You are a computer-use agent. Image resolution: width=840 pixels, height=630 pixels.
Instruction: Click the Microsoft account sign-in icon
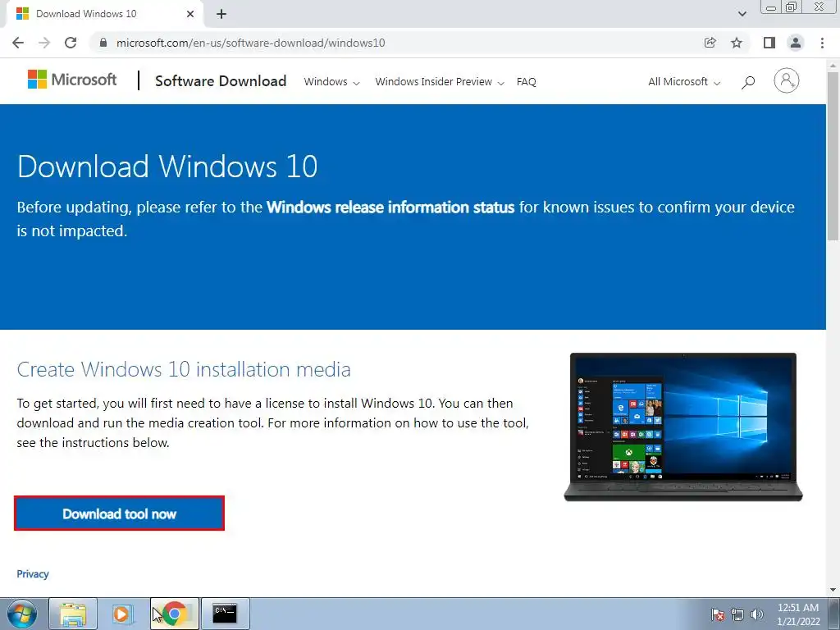point(787,81)
